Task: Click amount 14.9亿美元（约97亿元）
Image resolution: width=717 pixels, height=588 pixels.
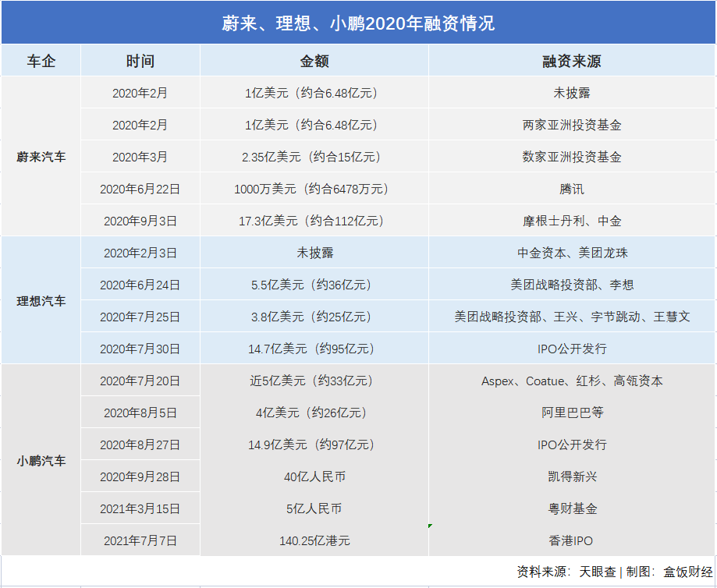Action: pos(314,445)
